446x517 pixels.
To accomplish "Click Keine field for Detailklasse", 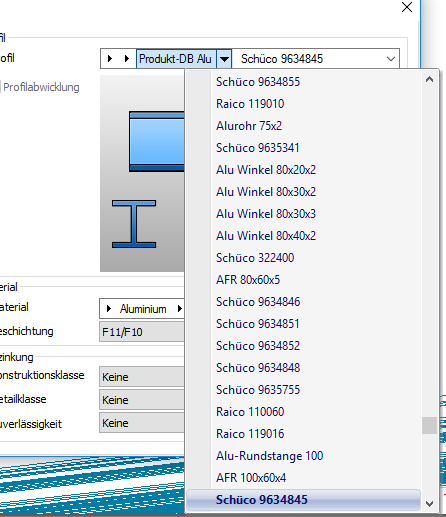I will tap(142, 400).
